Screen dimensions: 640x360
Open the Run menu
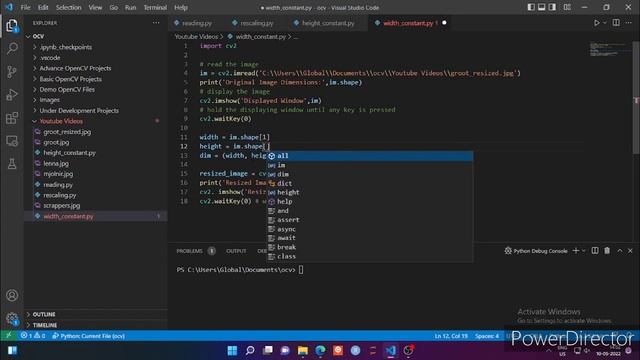131,7
